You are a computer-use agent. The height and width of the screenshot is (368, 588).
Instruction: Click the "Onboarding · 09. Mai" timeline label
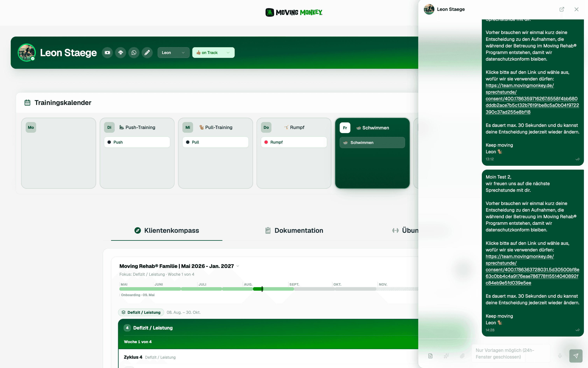click(x=138, y=295)
